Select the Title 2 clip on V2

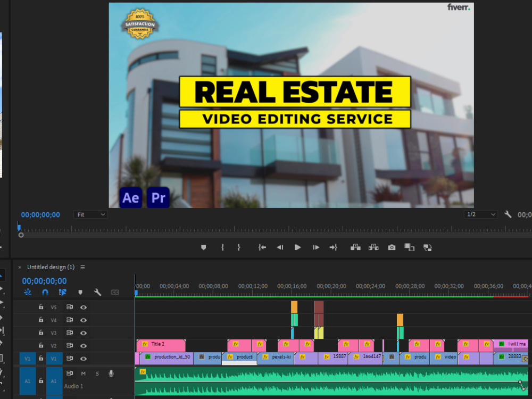click(161, 345)
